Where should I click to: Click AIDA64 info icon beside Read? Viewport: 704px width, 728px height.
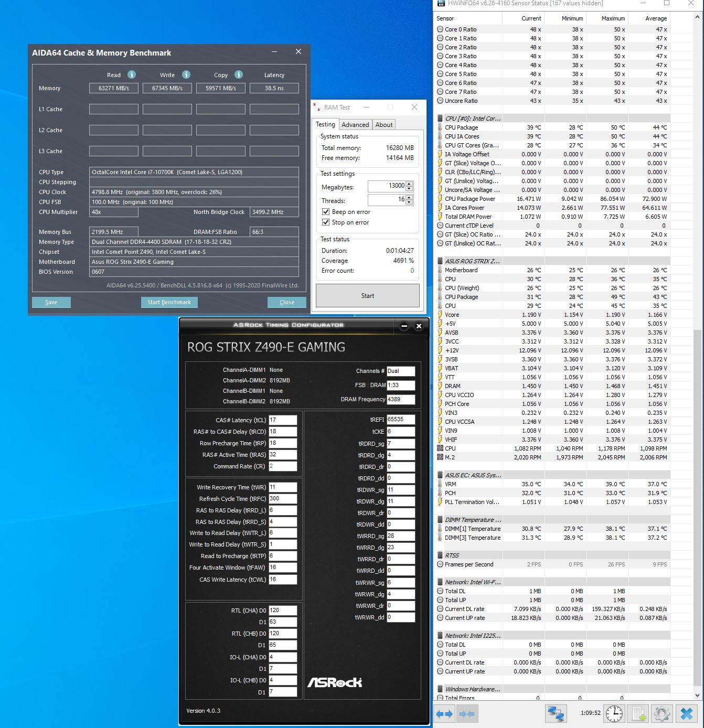point(132,74)
